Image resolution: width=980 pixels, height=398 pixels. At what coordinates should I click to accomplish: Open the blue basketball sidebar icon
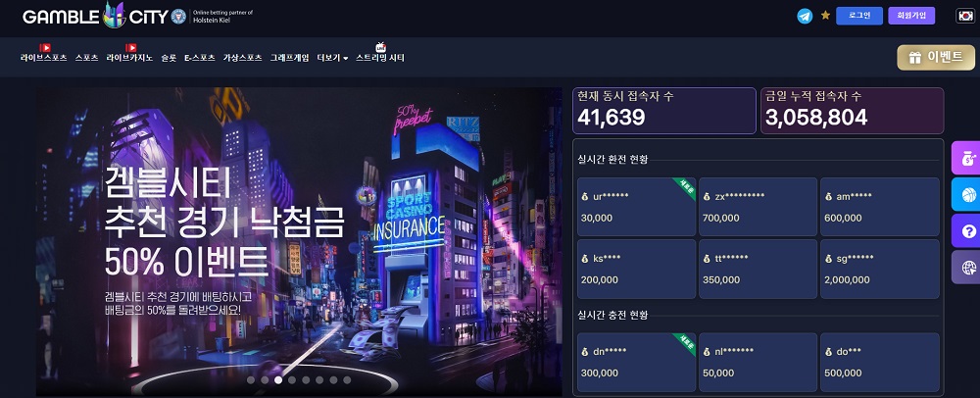(x=967, y=194)
